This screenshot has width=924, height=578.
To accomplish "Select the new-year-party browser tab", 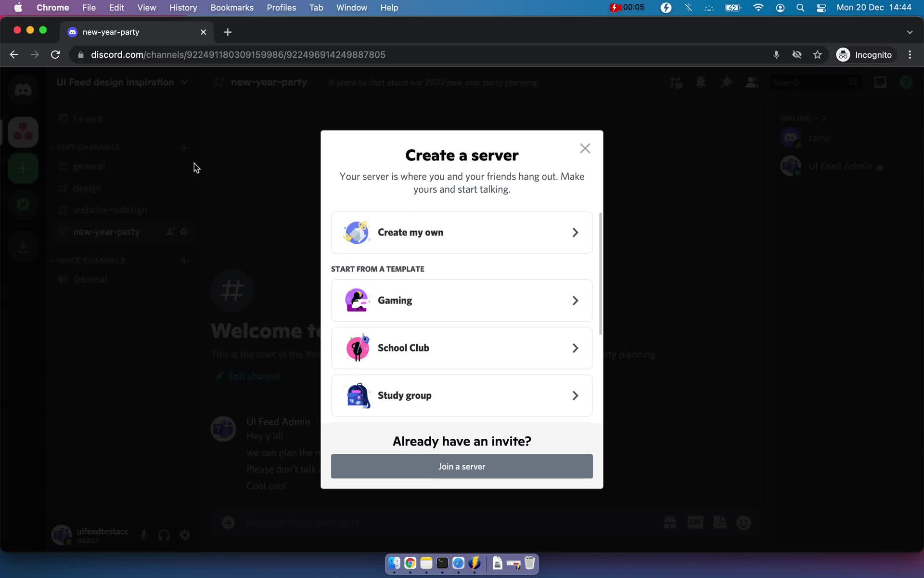I will [x=136, y=32].
